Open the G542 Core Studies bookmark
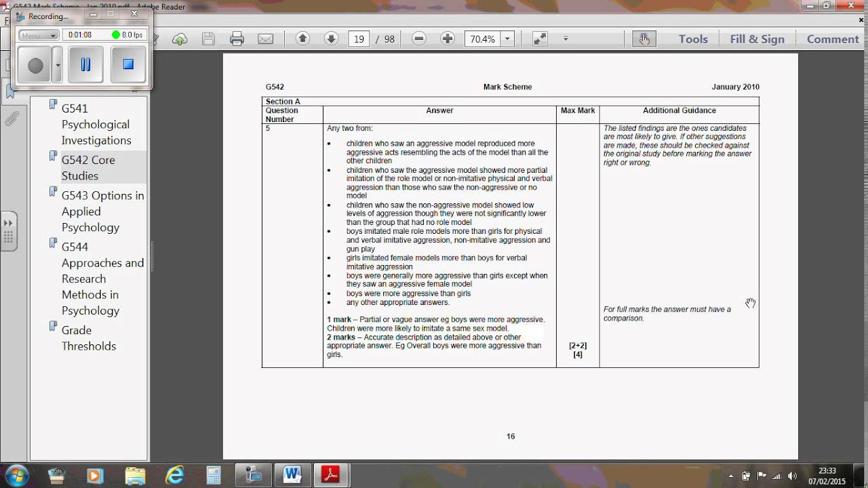Viewport: 868px width, 488px height. 88,167
